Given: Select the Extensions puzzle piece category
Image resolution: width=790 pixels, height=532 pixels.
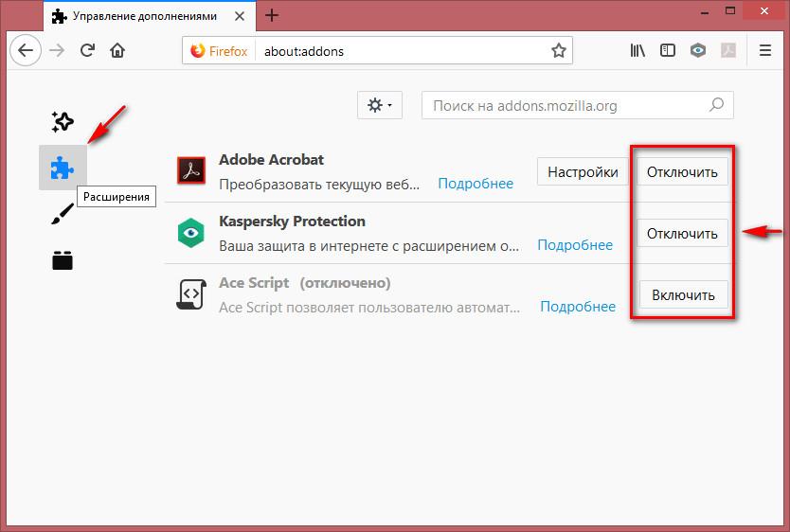Looking at the screenshot, I should click(63, 168).
